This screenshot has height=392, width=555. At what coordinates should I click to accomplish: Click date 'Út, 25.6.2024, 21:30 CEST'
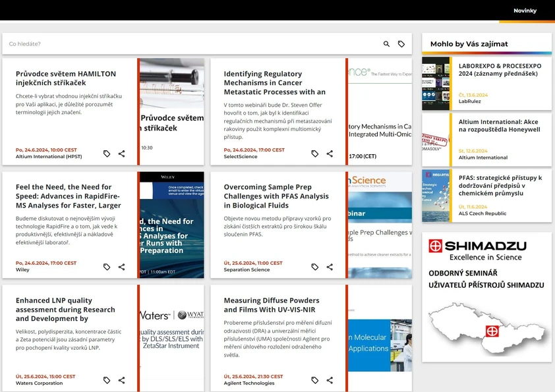(x=253, y=376)
